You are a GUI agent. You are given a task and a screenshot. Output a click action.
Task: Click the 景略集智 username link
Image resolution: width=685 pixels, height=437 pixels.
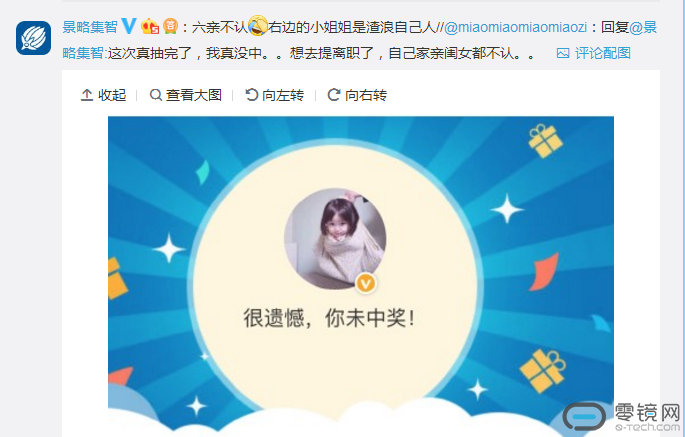pyautogui.click(x=90, y=27)
